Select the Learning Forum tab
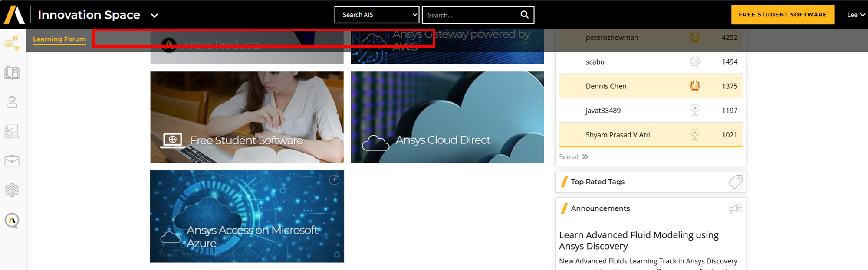The height and width of the screenshot is (270, 868). (59, 39)
